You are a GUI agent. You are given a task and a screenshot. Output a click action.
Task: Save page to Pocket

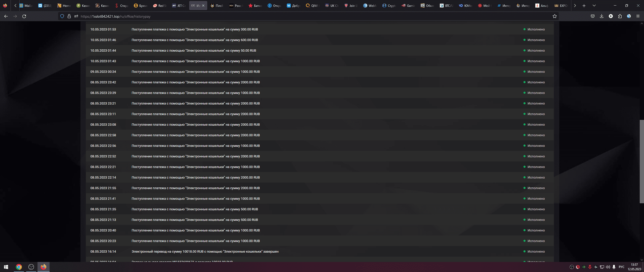click(593, 16)
